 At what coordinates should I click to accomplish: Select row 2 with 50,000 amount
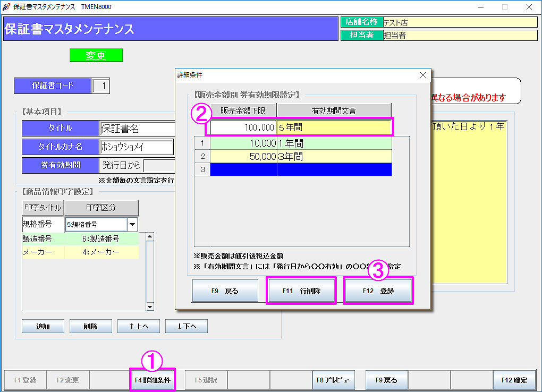(301, 157)
